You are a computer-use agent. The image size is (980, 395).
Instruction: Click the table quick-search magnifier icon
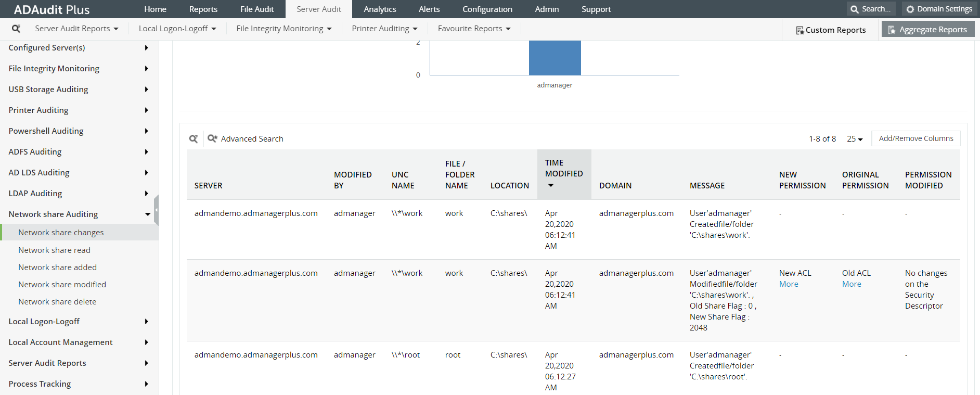point(194,138)
